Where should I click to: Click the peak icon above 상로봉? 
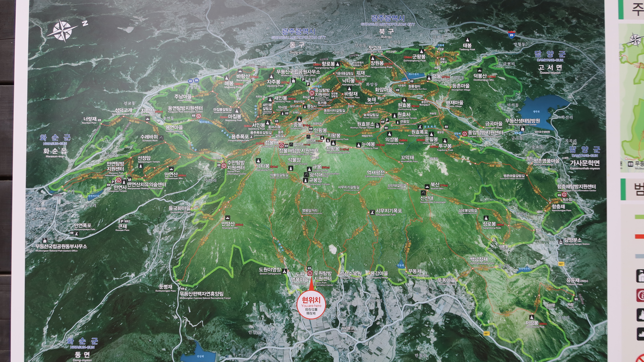(x=486, y=218)
